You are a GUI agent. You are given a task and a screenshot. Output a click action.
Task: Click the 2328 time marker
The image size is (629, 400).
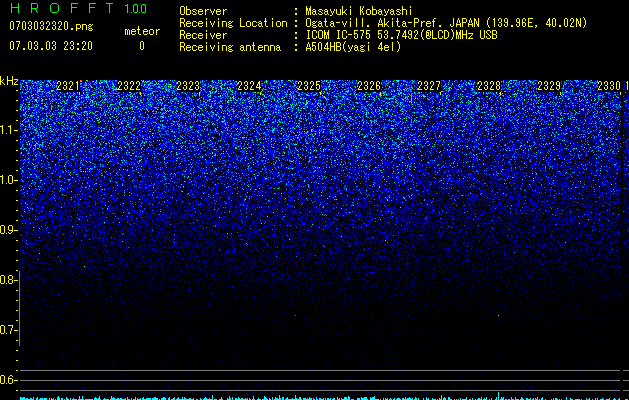(x=489, y=86)
